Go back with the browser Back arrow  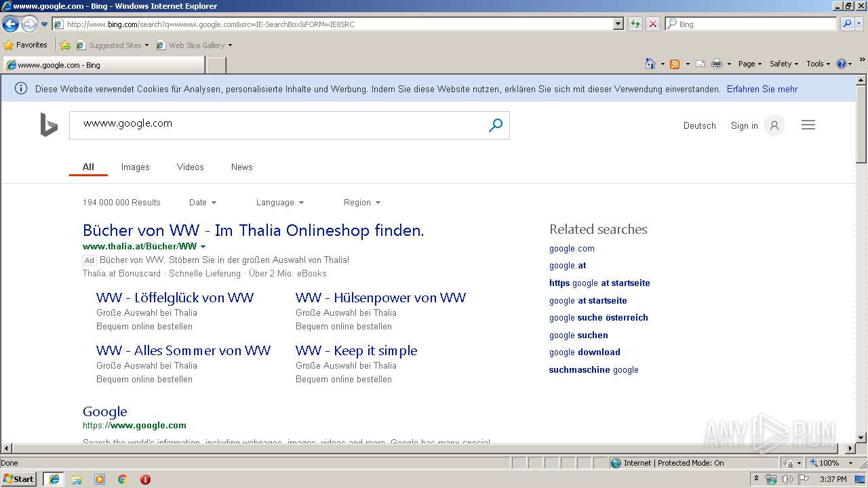(10, 24)
